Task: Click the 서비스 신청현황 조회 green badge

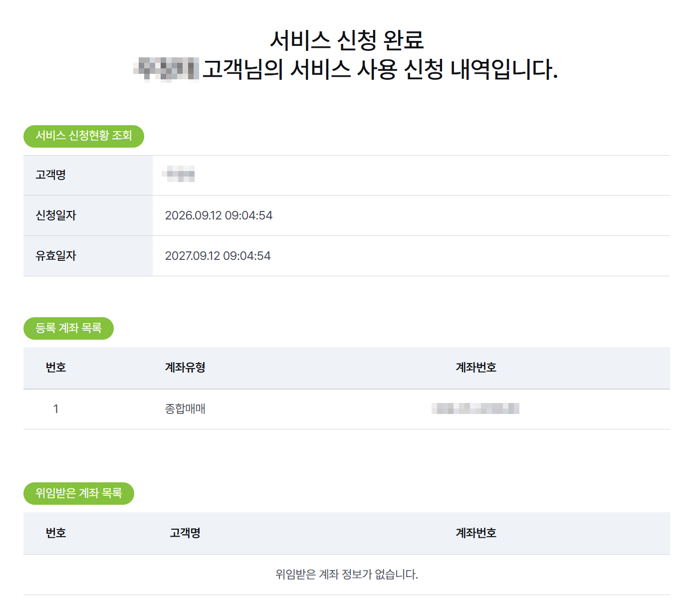Action: point(84,136)
